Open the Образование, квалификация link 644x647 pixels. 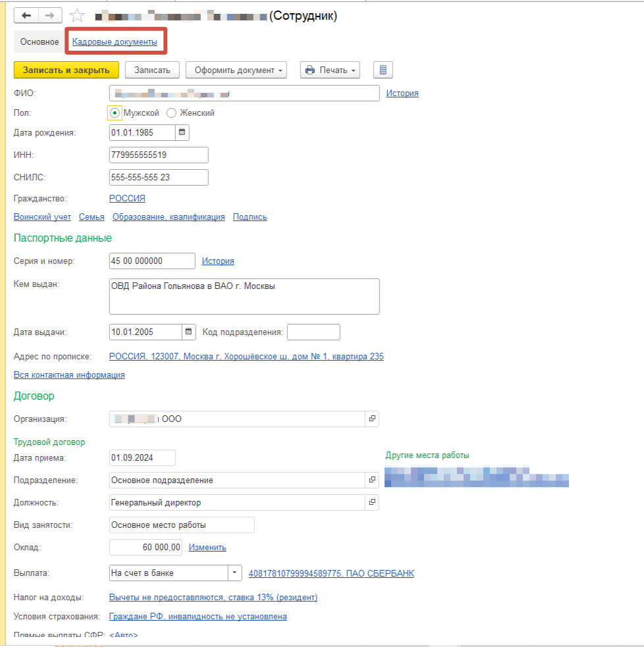pos(169,217)
